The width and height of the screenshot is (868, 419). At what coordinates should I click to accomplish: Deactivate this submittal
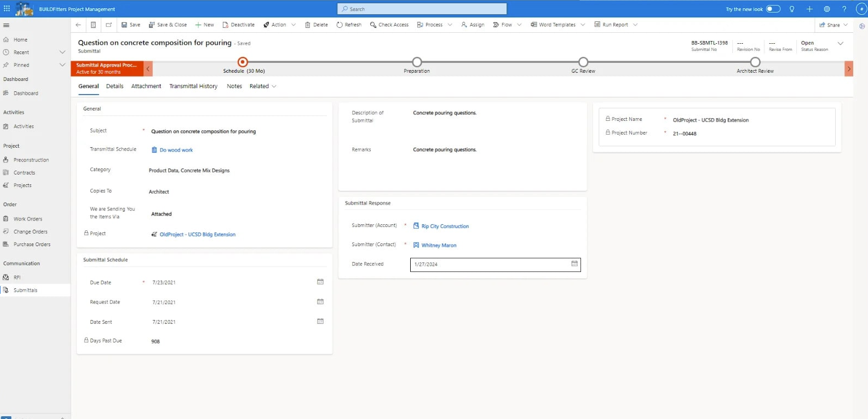coord(238,25)
